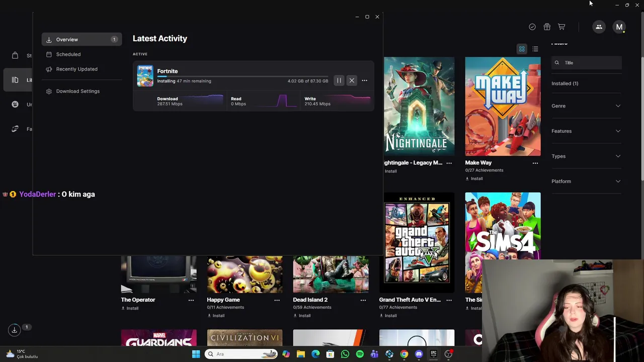
Task: Open the Friends icon in header
Action: click(x=599, y=27)
